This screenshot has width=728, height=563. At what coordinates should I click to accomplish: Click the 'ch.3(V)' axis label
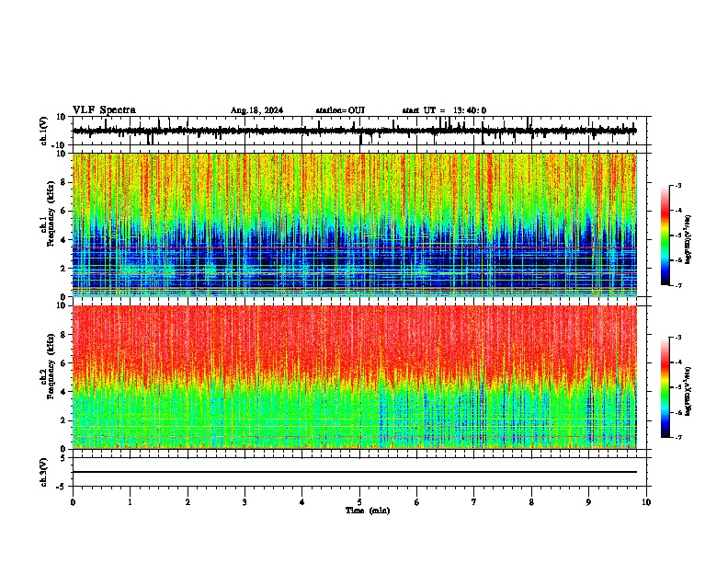coord(44,472)
